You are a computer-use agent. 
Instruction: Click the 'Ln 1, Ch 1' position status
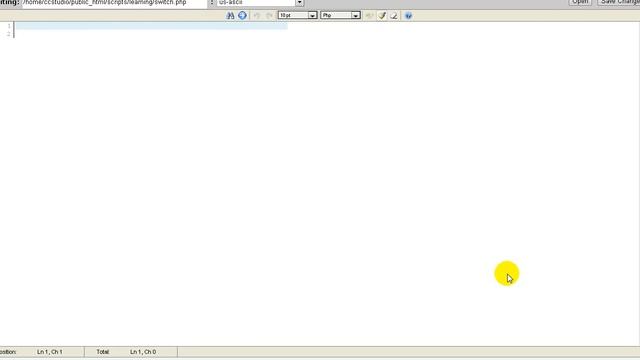tap(50, 352)
